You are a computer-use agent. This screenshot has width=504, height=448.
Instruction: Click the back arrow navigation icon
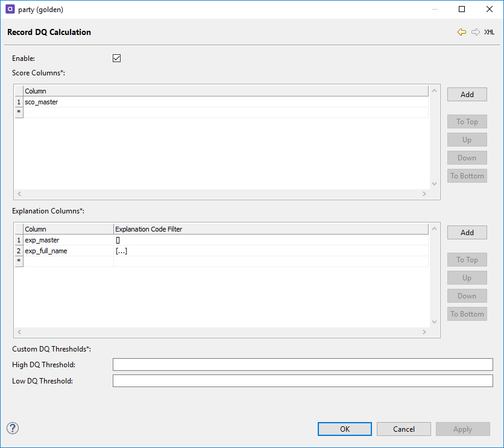click(462, 32)
